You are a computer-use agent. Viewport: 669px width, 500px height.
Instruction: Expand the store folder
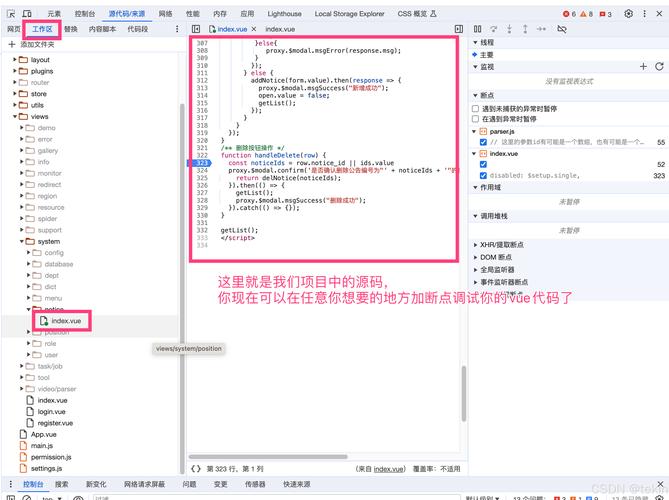(15, 94)
